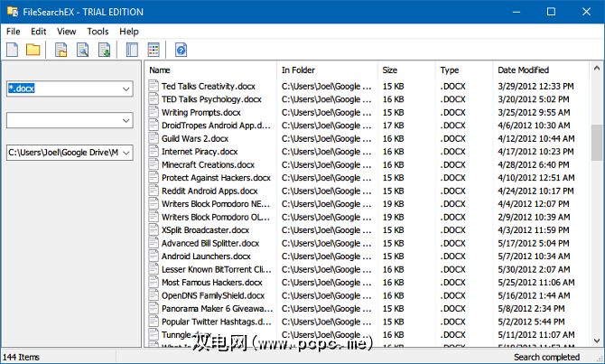Select Lesser Known BitTorrent Cli... file
The width and height of the screenshot is (605, 364).
point(217,269)
